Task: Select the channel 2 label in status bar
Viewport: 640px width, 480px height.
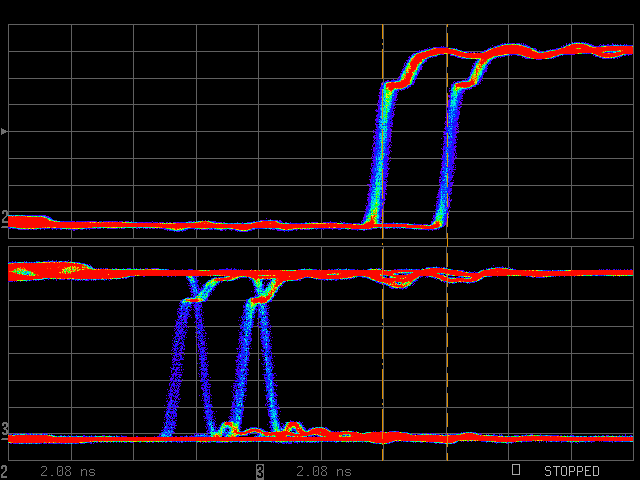Action: (x=4, y=471)
